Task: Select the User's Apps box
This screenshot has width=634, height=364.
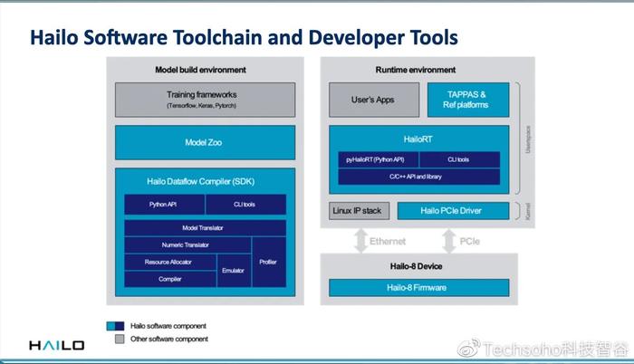Action: pyautogui.click(x=374, y=100)
